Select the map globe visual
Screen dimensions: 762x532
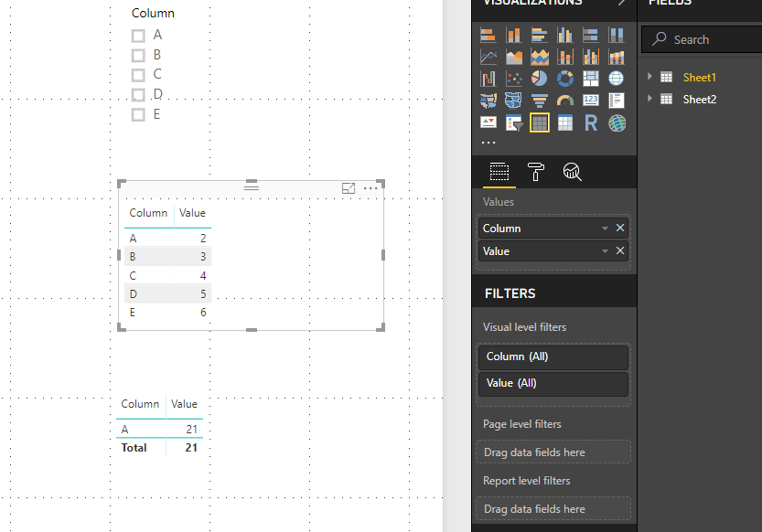[617, 78]
